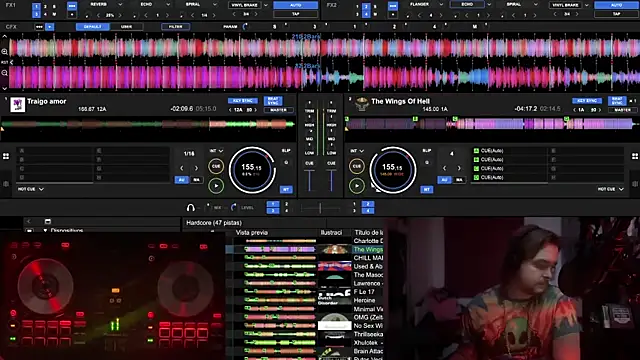The image size is (640, 360).
Task: Expand the REVERB effect dropdown in FX1
Action: pyautogui.click(x=120, y=4)
